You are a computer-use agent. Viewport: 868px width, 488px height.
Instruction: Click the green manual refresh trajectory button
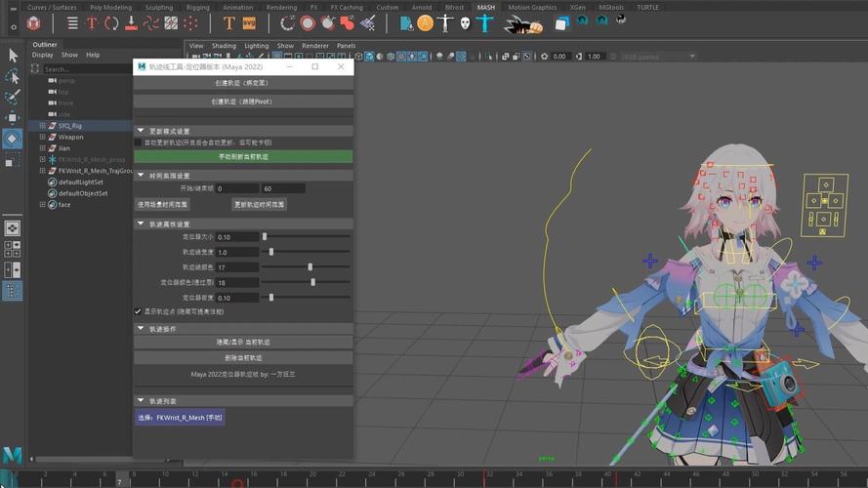point(243,157)
